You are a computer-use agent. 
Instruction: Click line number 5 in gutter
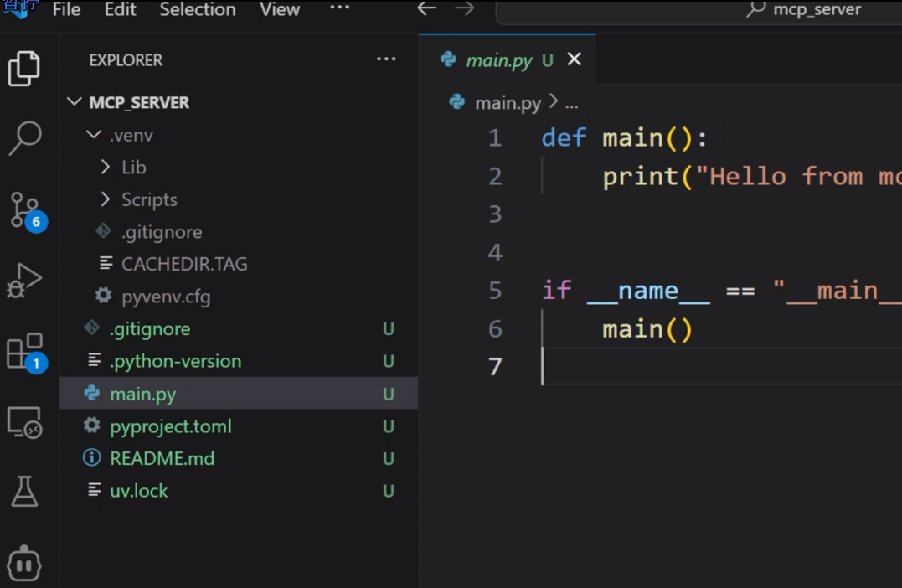click(495, 291)
